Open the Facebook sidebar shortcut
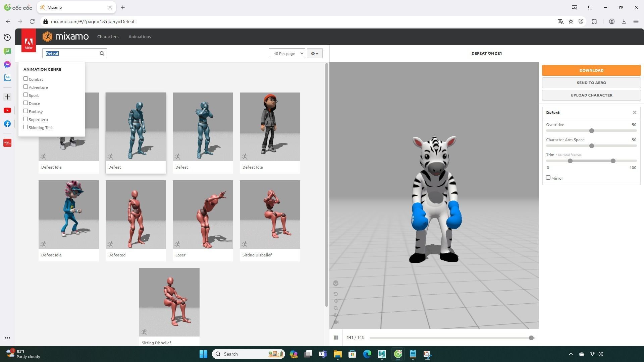 tap(7, 124)
